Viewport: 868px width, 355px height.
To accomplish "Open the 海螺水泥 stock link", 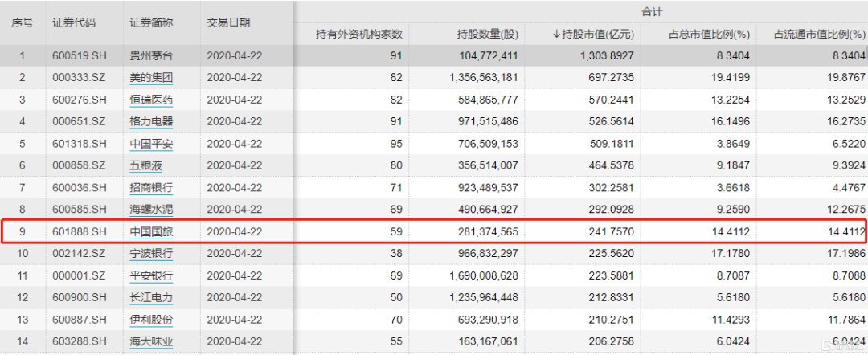I will click(x=151, y=210).
